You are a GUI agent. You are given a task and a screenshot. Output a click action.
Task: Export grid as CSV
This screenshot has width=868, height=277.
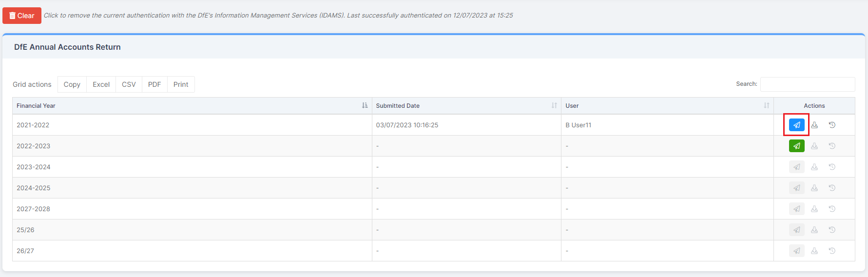tap(129, 84)
